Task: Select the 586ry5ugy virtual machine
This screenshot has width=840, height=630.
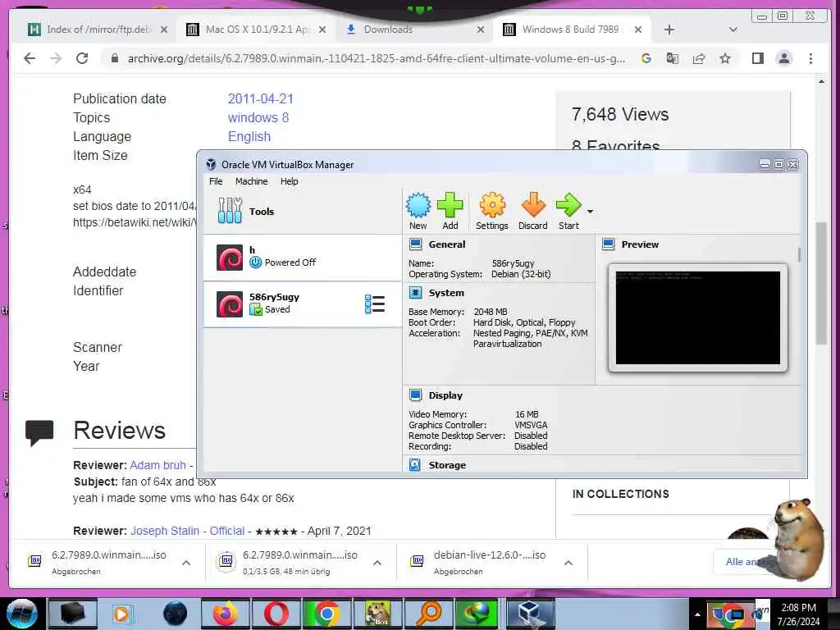Action: pyautogui.click(x=302, y=304)
